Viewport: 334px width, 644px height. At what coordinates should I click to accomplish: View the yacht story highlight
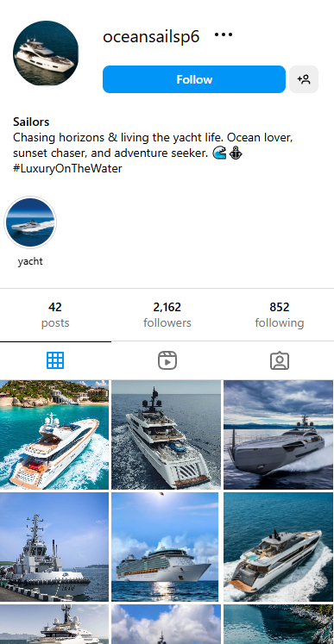(30, 222)
